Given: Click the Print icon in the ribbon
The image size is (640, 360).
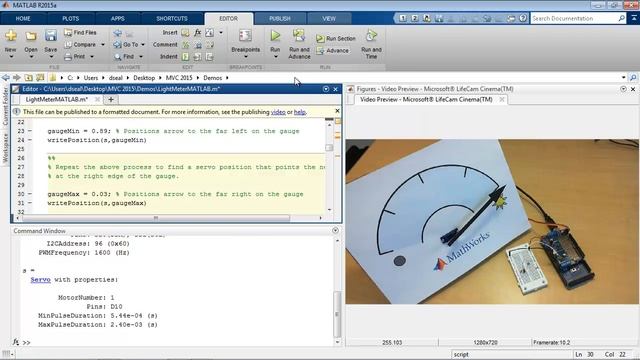Looking at the screenshot, I should click(68, 57).
